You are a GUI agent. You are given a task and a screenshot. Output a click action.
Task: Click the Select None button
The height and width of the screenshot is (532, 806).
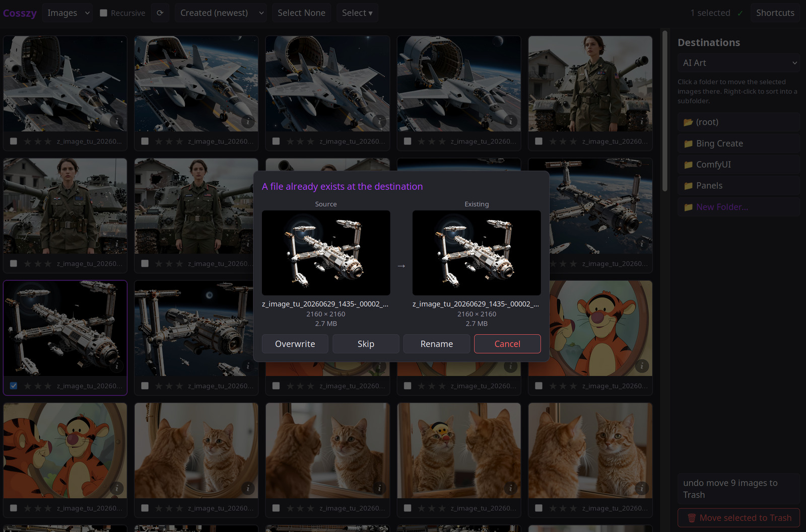(301, 13)
